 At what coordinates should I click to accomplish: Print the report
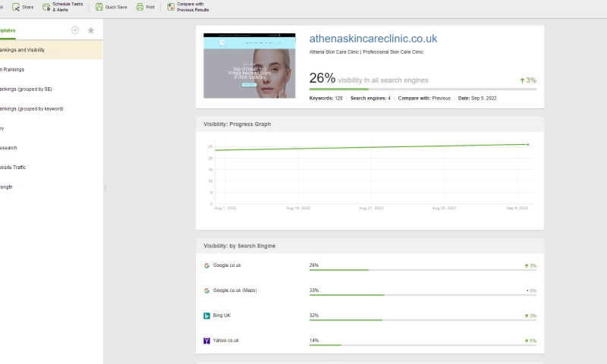click(x=140, y=7)
